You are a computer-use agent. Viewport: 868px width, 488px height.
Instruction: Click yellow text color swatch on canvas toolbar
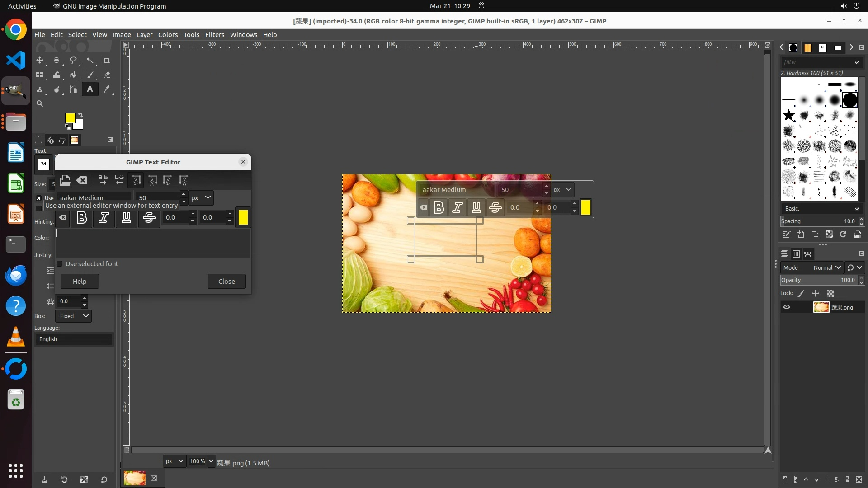coord(585,207)
